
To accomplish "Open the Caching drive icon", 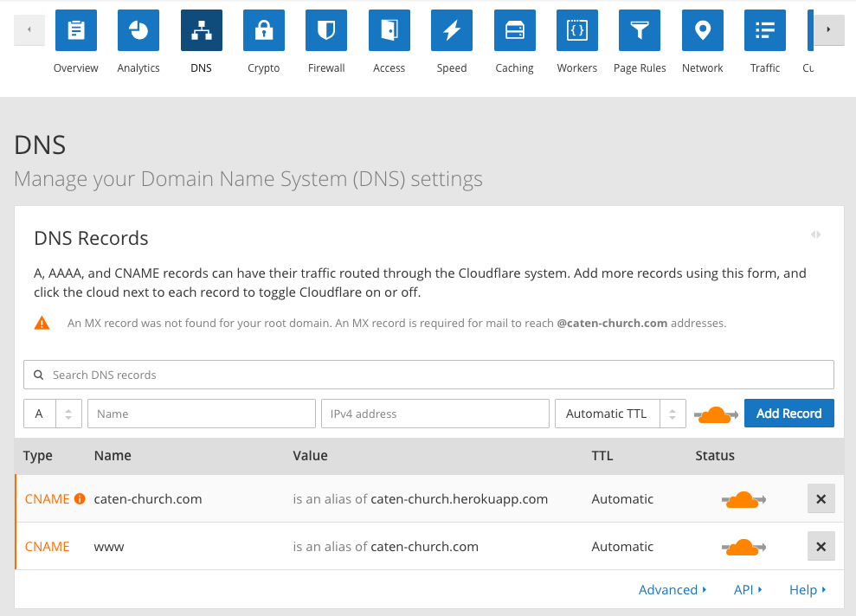I will pos(515,31).
